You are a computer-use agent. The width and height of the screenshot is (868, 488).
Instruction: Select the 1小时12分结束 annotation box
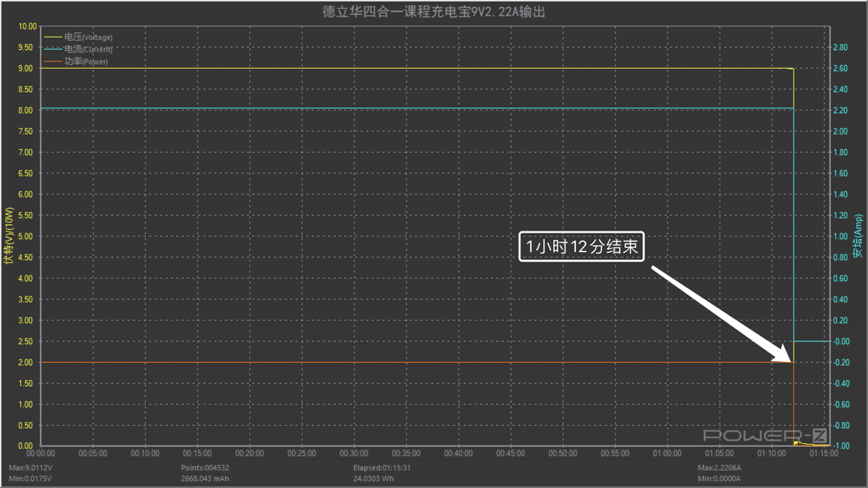click(582, 247)
